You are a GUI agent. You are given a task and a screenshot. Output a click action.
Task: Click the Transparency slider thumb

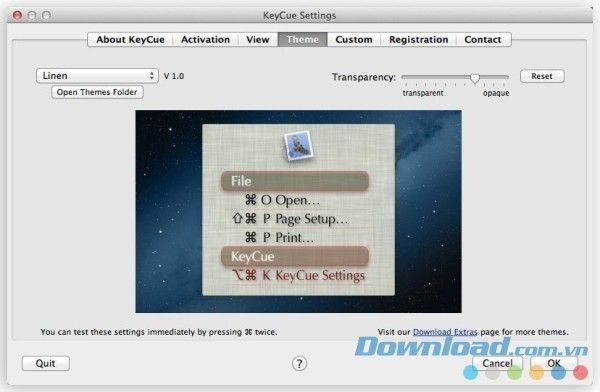(474, 78)
